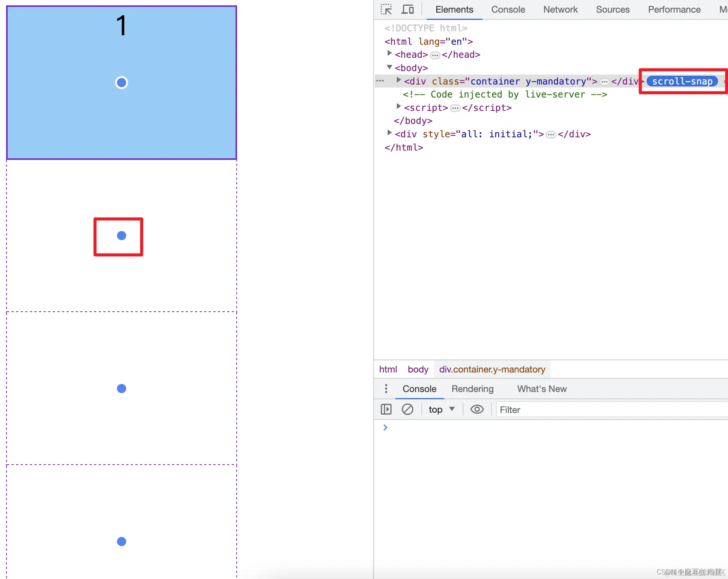Open the Elements tab
The image size is (728, 579).
(454, 10)
